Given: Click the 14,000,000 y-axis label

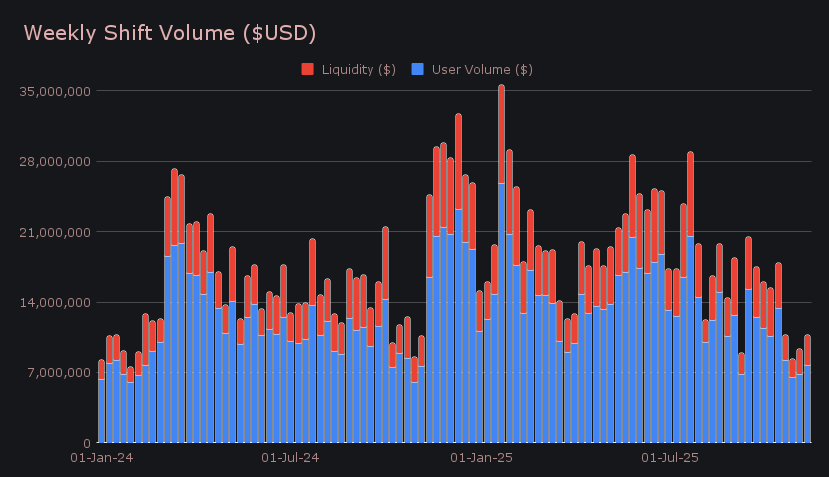Looking at the screenshot, I should [55, 303].
